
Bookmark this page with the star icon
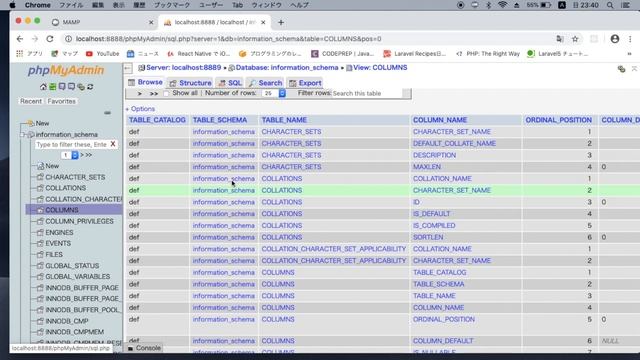point(575,39)
